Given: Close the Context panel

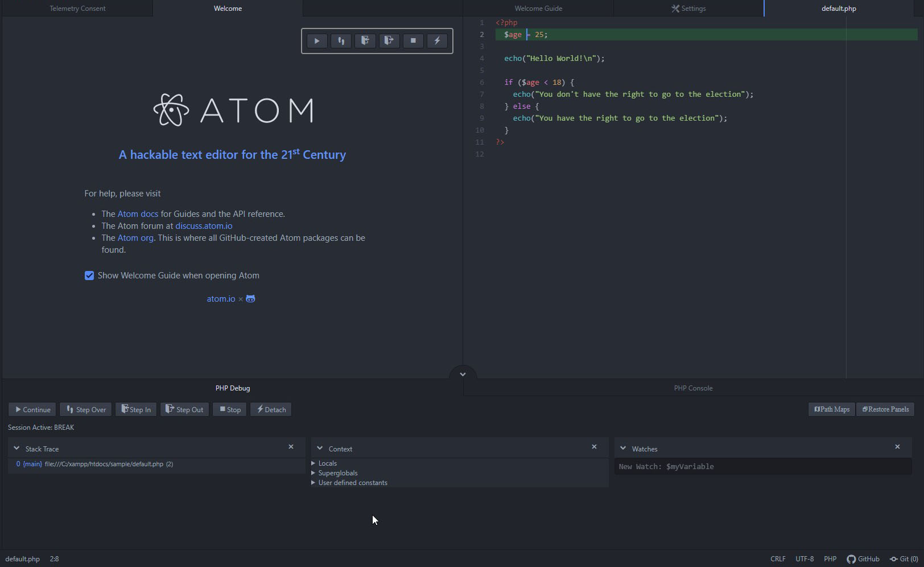Looking at the screenshot, I should pyautogui.click(x=594, y=447).
